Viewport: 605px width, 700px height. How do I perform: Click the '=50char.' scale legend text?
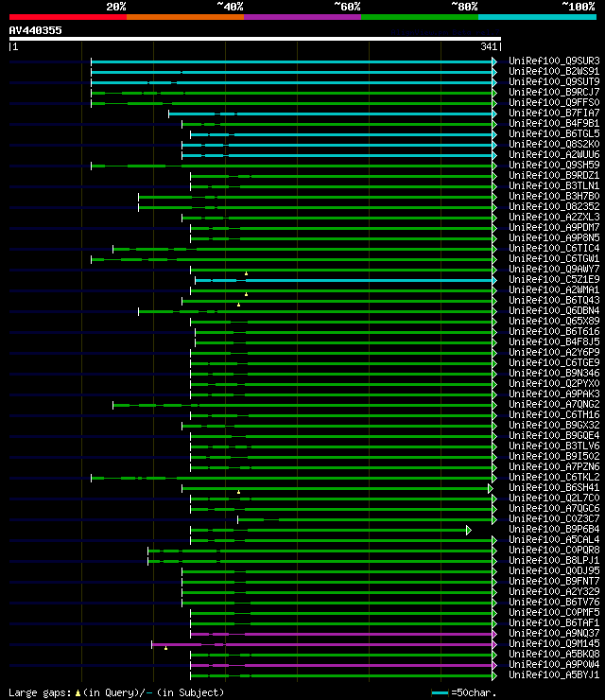point(474,692)
